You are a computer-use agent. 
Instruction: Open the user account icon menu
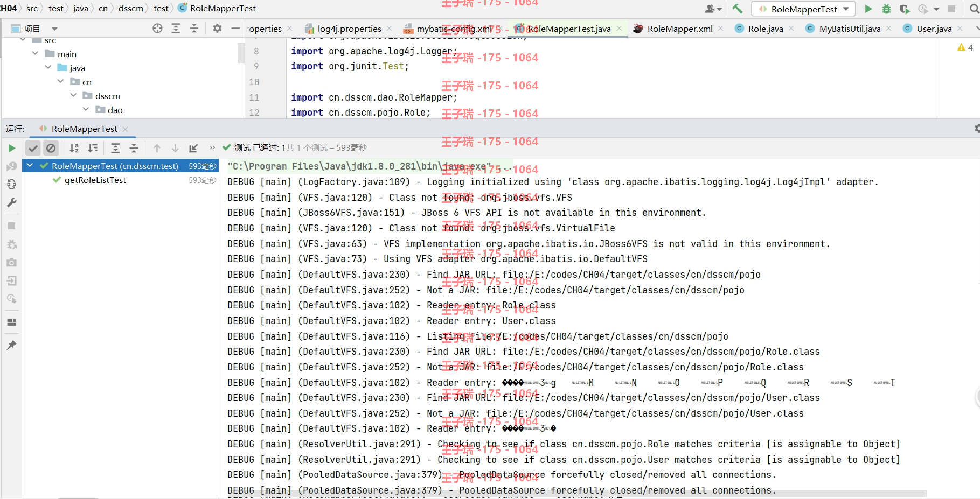[x=713, y=9]
